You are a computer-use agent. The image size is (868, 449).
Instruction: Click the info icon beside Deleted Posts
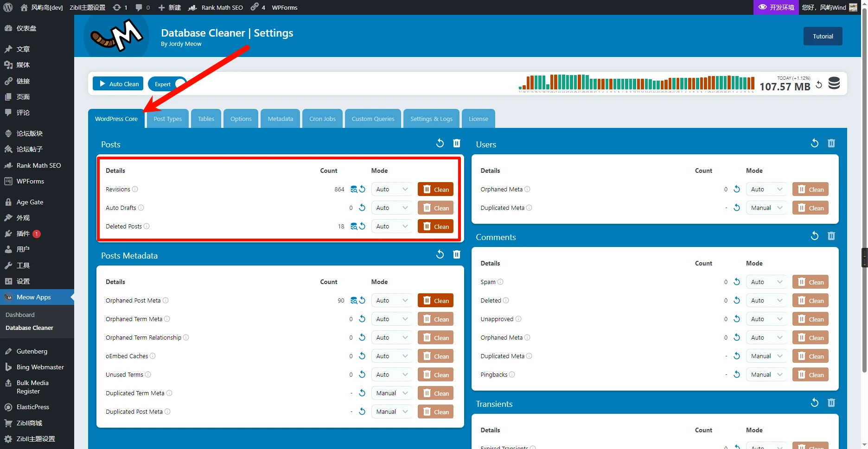[x=147, y=226]
